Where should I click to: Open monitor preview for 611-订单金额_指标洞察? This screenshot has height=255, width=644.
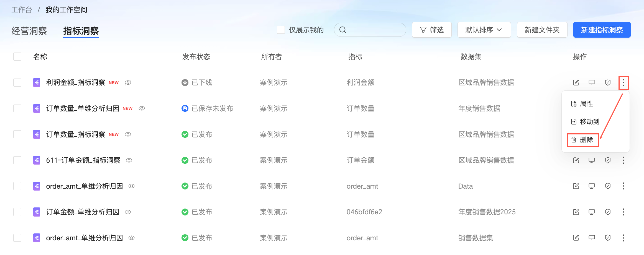[592, 160]
